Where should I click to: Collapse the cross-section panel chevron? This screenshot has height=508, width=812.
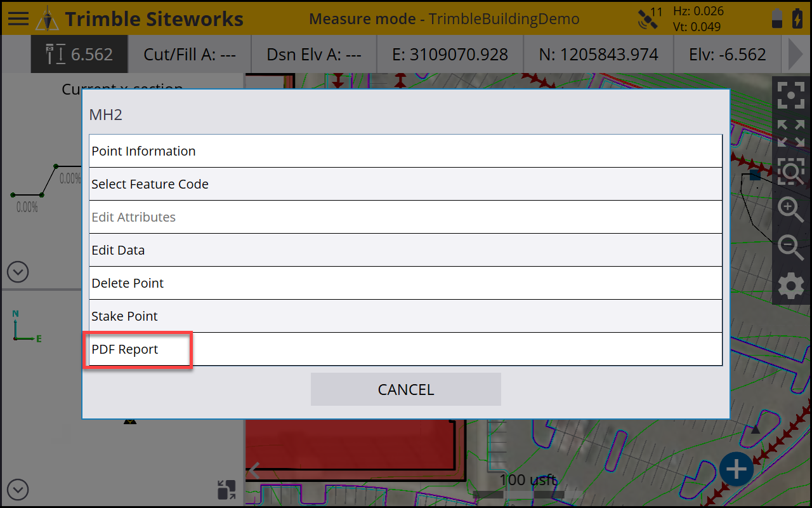click(x=18, y=272)
